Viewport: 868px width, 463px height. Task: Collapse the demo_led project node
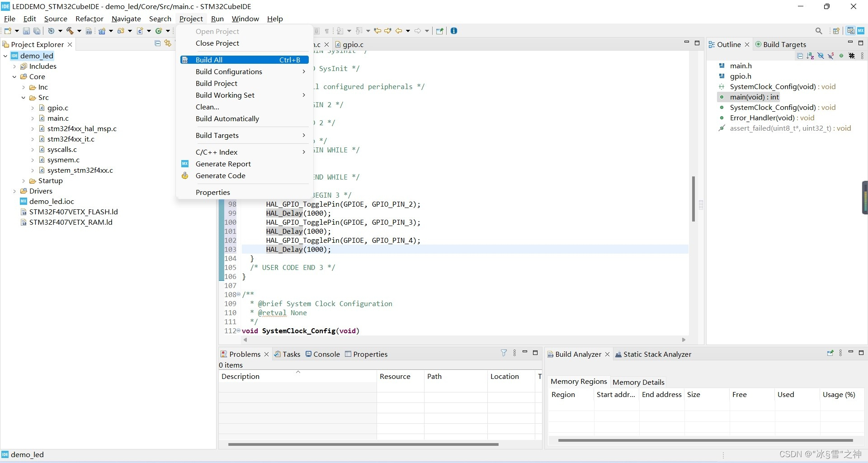5,56
